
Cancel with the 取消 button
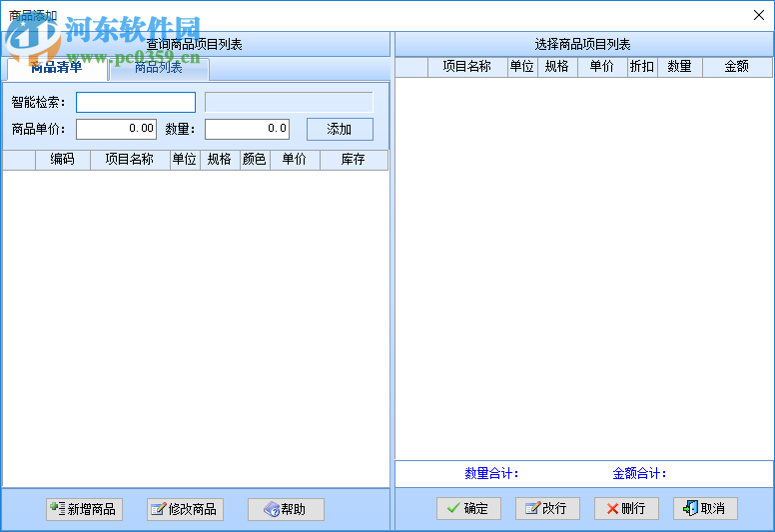(705, 508)
